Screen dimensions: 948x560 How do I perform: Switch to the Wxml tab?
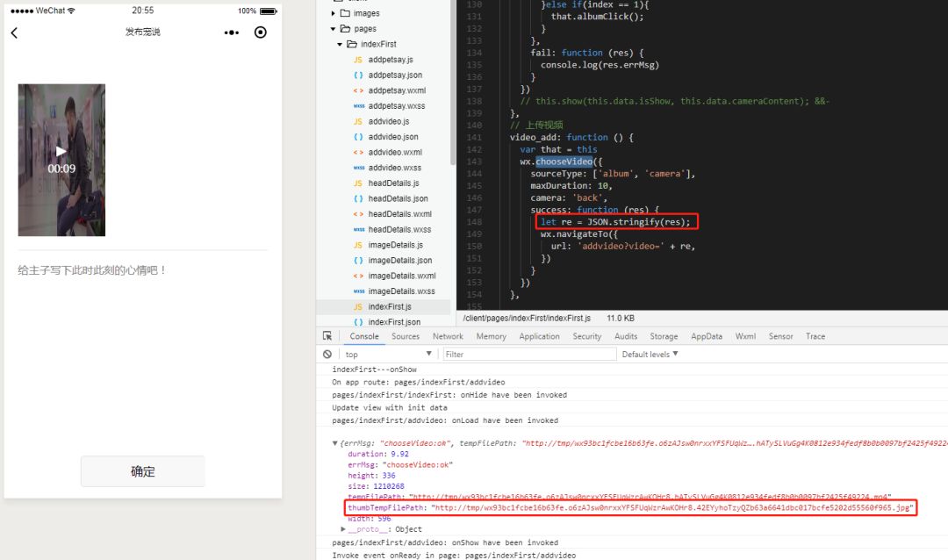point(745,336)
